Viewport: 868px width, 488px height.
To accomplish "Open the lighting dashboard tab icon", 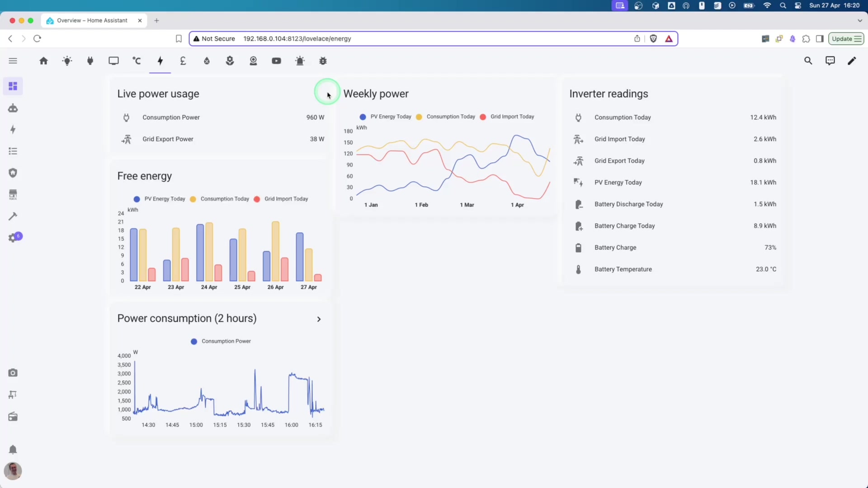I will (67, 61).
